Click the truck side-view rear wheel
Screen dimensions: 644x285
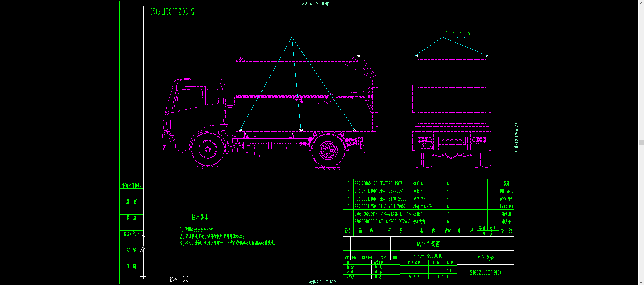(328, 150)
